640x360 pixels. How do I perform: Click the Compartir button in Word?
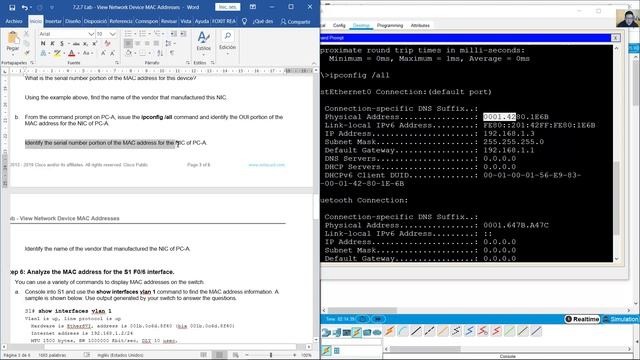(296, 22)
